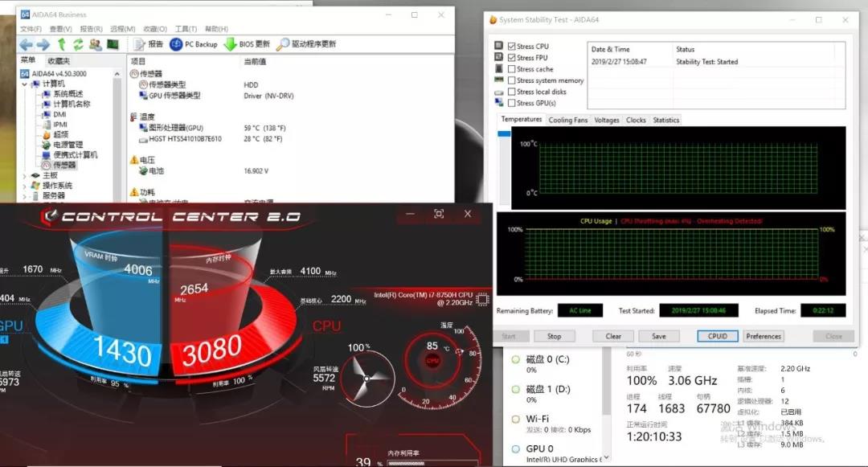868x467 pixels.
Task: Expand the 服务器 tree node
Action: 24,196
